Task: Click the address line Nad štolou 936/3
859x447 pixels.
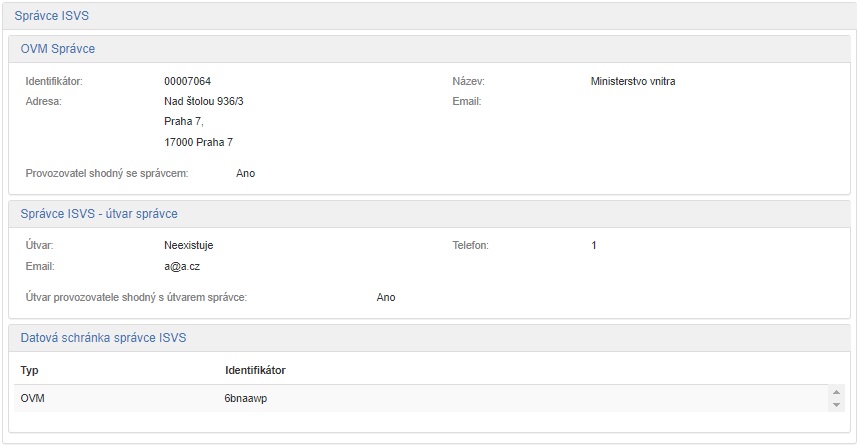Action: pyautogui.click(x=204, y=101)
